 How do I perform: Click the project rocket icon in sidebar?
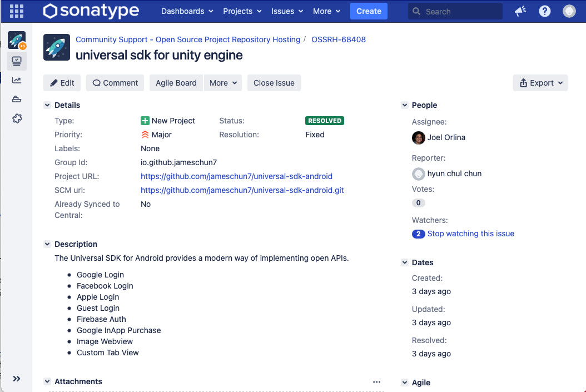(17, 40)
